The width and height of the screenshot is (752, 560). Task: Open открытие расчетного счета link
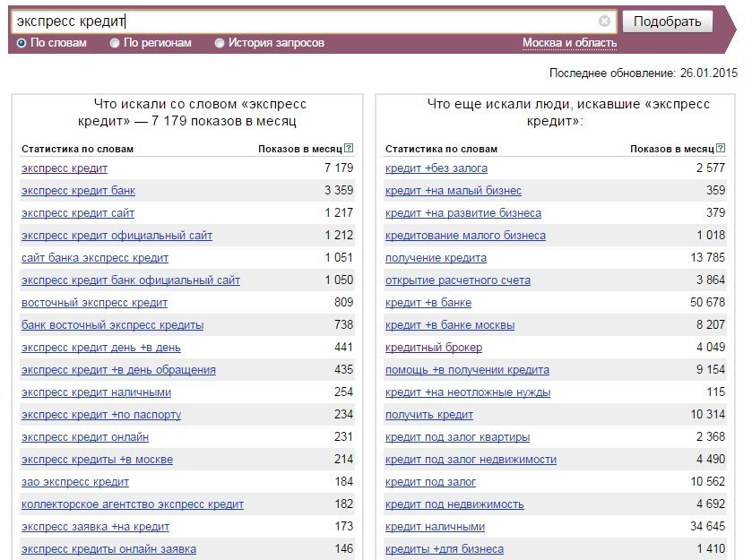click(458, 280)
